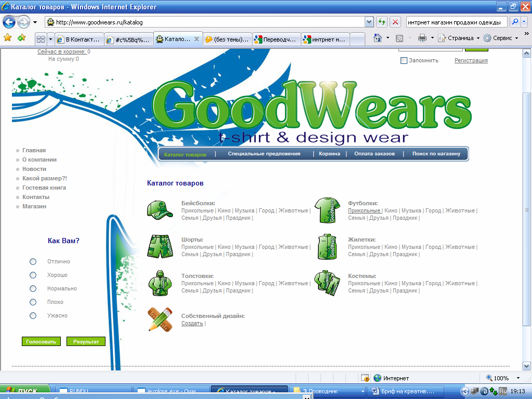Screen dimensions: 532x399
Task: Select the Хорошо radio button
Action: click(x=33, y=275)
